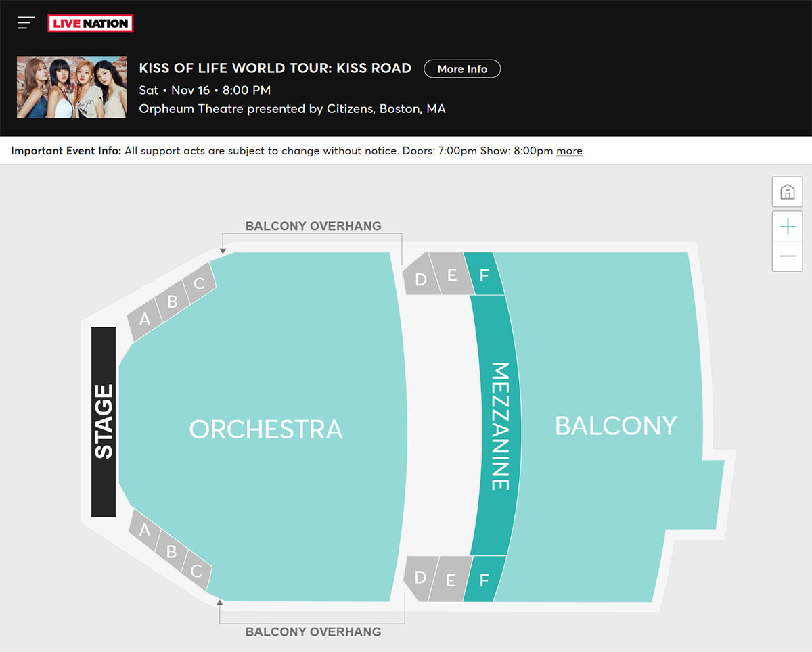Click upper box E section
This screenshot has width=812, height=652.
click(452, 275)
